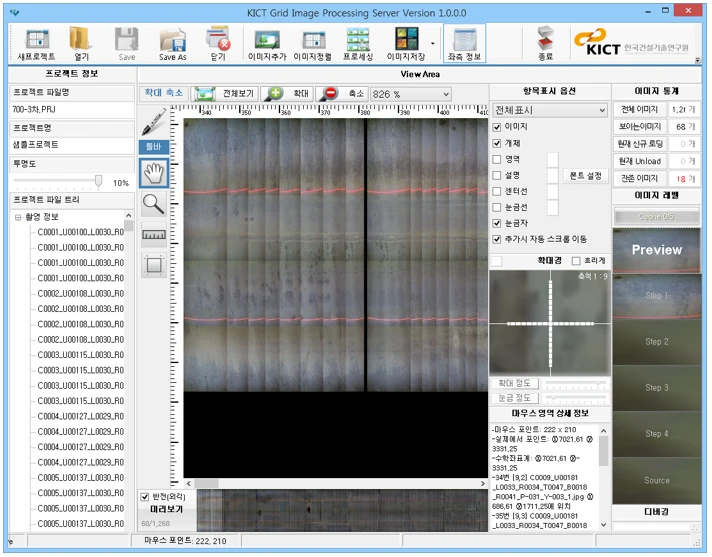Open the 이미지저장 dropdown arrow
This screenshot has width=712, height=557.
(433, 44)
